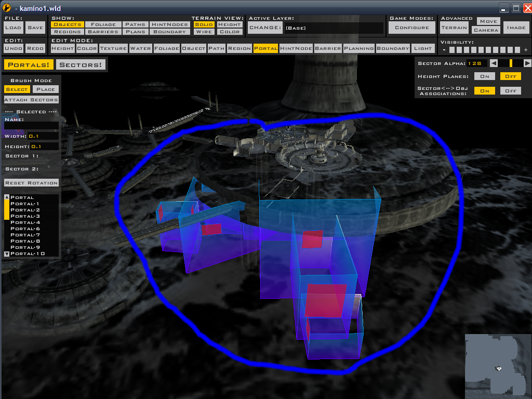Set brush mode to Select

pyautogui.click(x=17, y=89)
